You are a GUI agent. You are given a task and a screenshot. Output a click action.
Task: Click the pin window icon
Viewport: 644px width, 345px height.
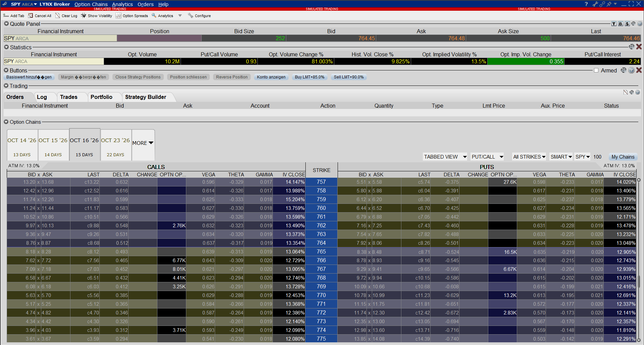(x=609, y=4)
